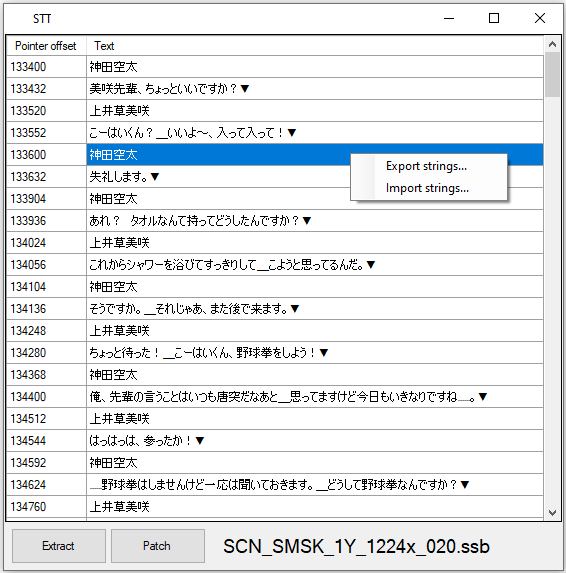Select pointer offset cell 133432
This screenshot has height=573, width=566.
click(x=46, y=89)
